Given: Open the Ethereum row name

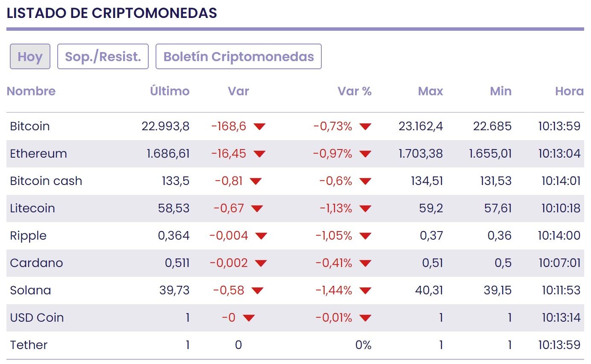Looking at the screenshot, I should (x=38, y=154).
